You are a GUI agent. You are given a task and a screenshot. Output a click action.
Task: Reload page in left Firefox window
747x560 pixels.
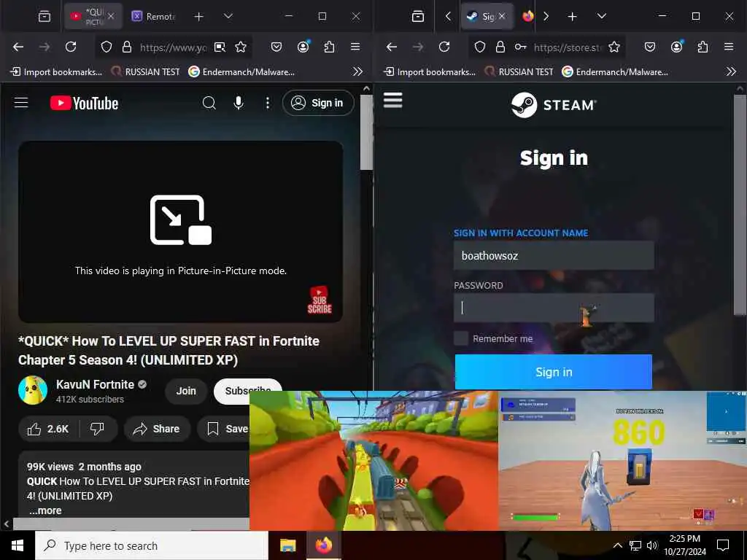pos(71,47)
